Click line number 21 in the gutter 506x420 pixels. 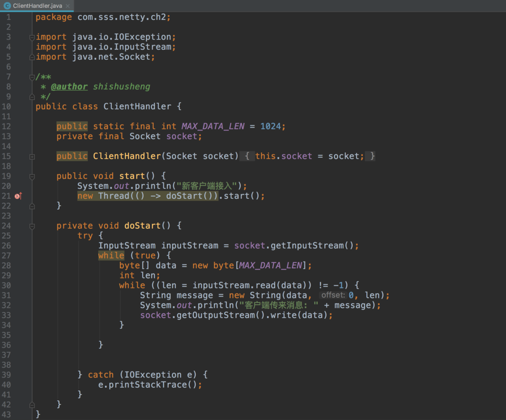7,196
